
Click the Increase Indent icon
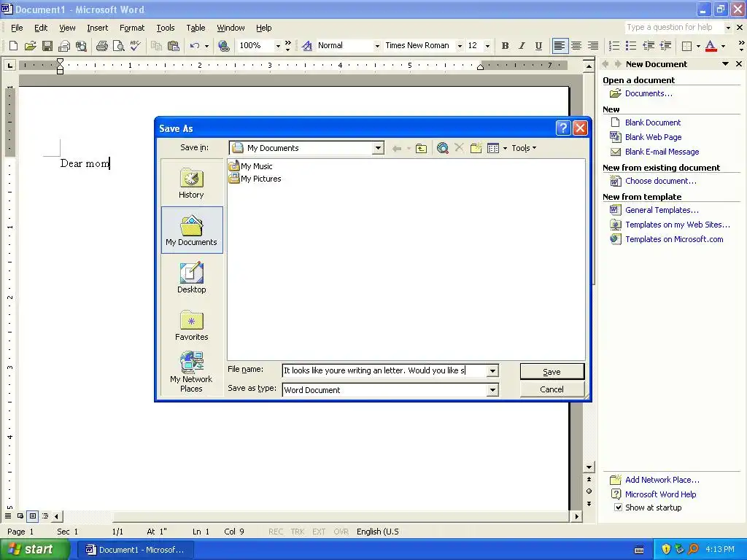tap(665, 46)
